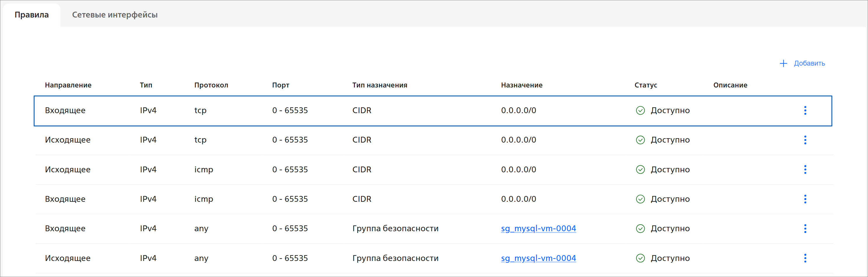Screen dimensions: 868x277
Task: Open three-dot menu for outgoing icmp rule
Action: click(x=805, y=169)
